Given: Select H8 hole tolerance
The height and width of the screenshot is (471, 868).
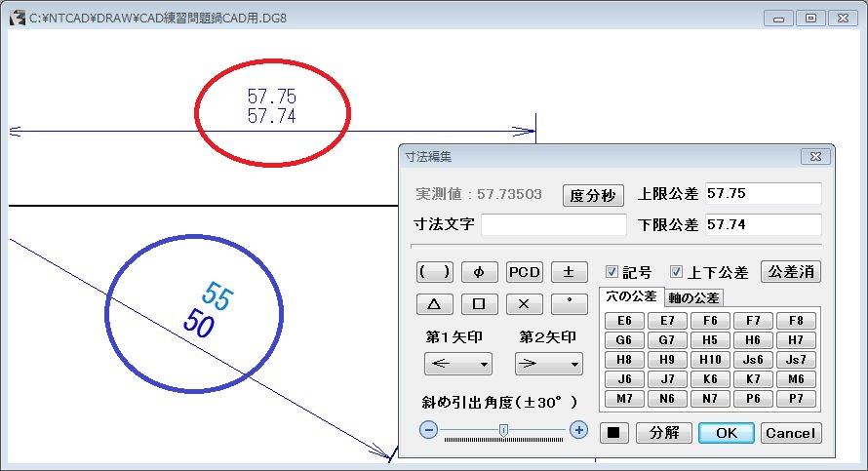Looking at the screenshot, I should pos(624,360).
